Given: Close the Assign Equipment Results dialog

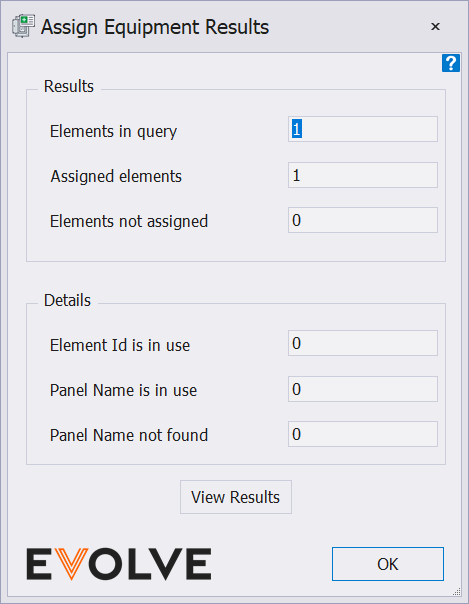Looking at the screenshot, I should pos(435,27).
